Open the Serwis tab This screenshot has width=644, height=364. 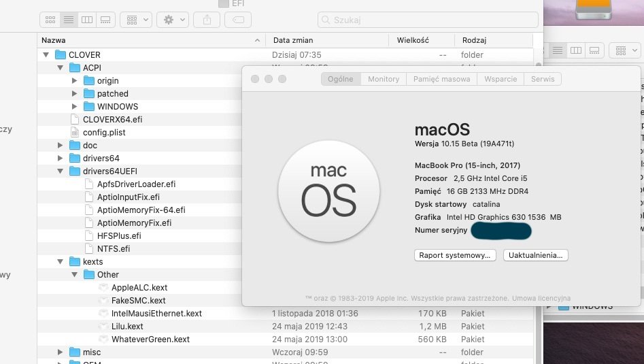543,79
